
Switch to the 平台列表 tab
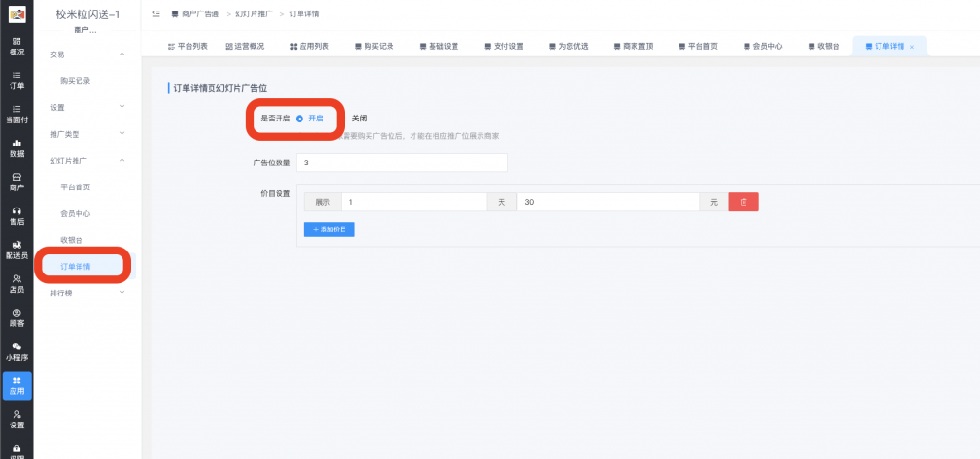tap(188, 46)
